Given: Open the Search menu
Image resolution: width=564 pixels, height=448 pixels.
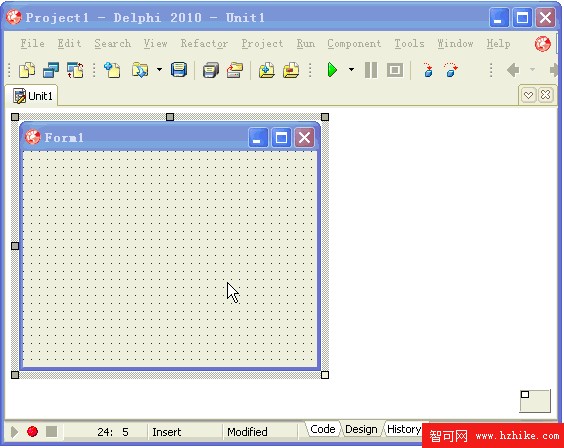Looking at the screenshot, I should [113, 44].
